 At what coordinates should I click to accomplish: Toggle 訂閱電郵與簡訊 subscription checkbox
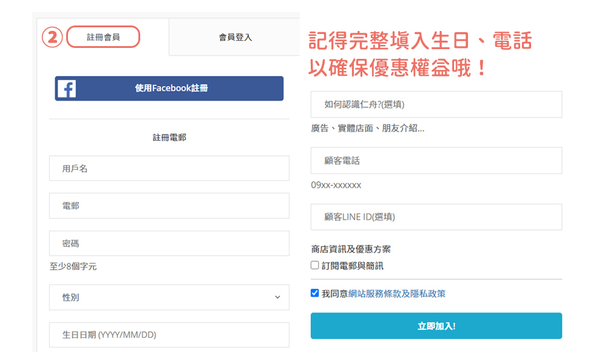tap(315, 265)
